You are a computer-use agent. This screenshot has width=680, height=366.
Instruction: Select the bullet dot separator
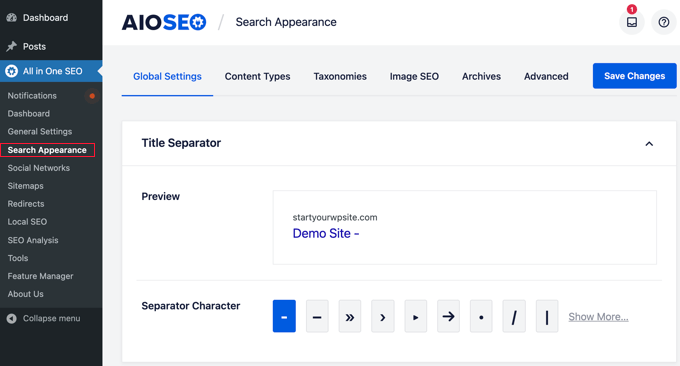point(481,316)
